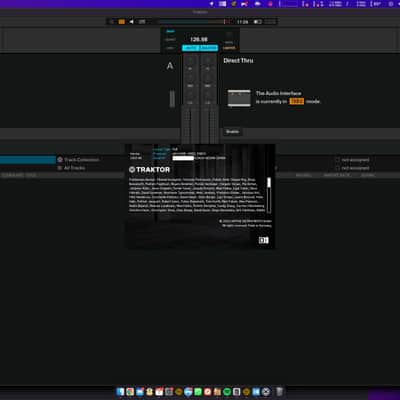Open Finder from the dock
This screenshot has height=400, width=400.
[120, 392]
